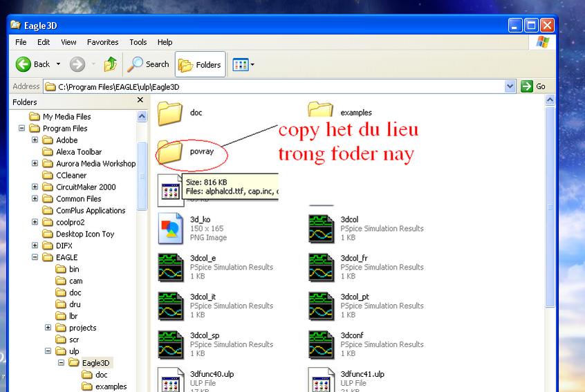Select the 3dcol_pt PSpice file icon
Viewport: 585px width, 392px height.
pyautogui.click(x=322, y=306)
